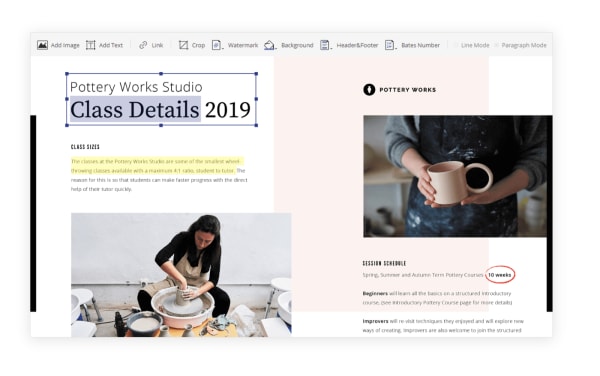Click the round Pottery Works logo icon
Viewport: 600px width, 376px height.
369,90
